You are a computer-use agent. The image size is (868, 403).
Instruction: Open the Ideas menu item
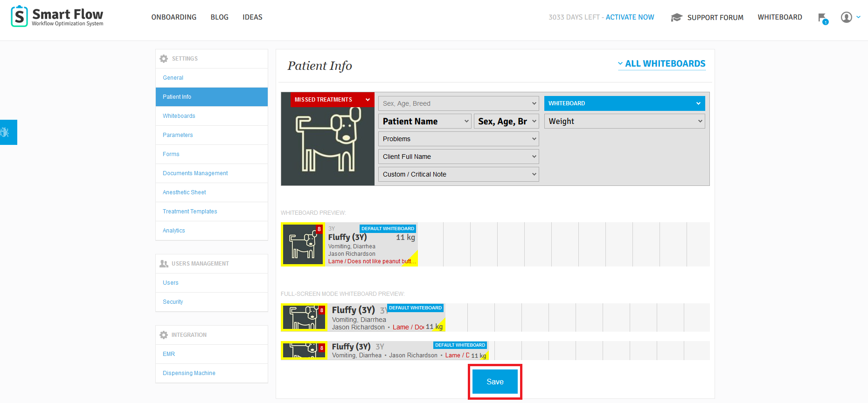[252, 17]
